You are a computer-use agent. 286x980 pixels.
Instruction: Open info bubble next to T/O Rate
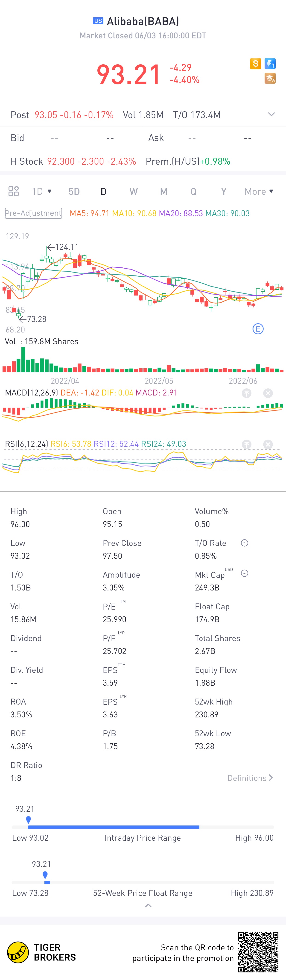click(245, 543)
